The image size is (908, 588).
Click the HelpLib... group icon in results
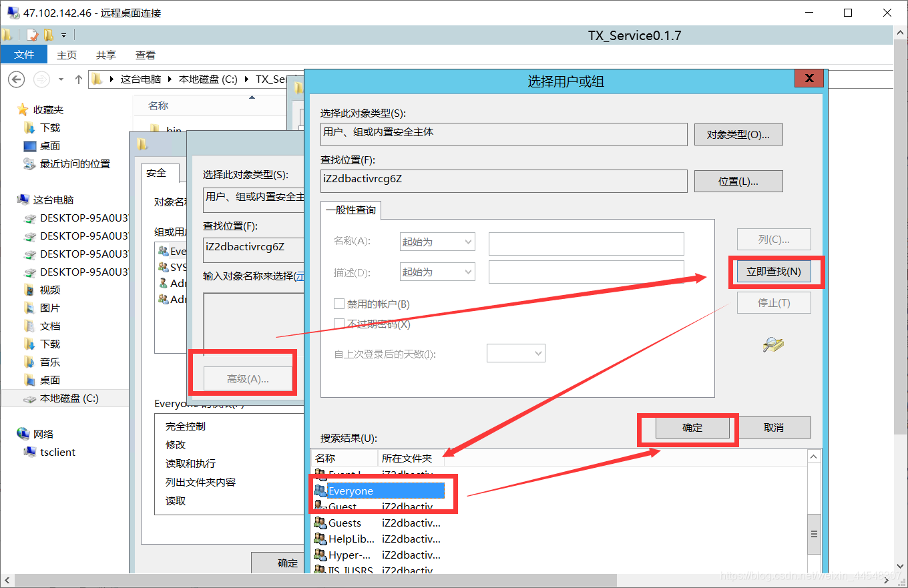pyautogui.click(x=320, y=539)
